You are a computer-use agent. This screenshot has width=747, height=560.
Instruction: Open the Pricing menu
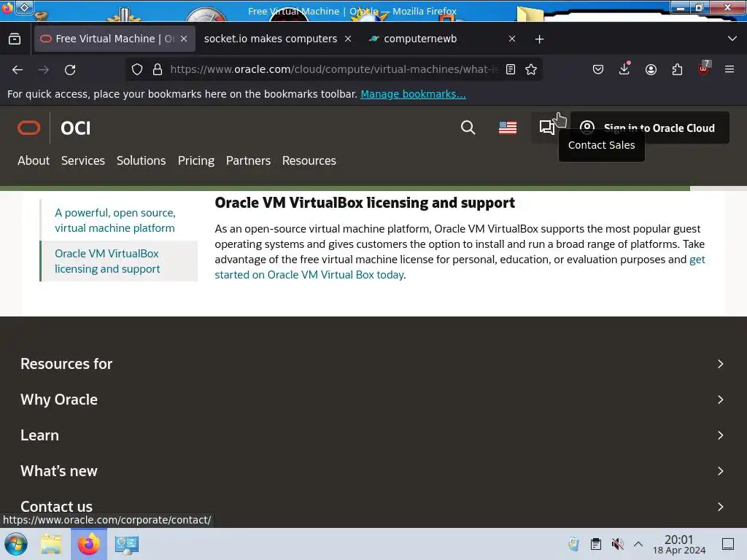click(x=196, y=161)
